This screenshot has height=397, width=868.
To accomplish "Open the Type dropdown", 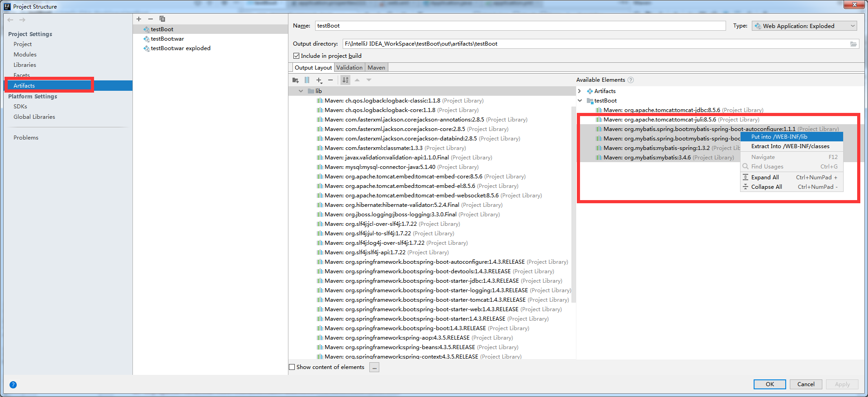I will (805, 26).
